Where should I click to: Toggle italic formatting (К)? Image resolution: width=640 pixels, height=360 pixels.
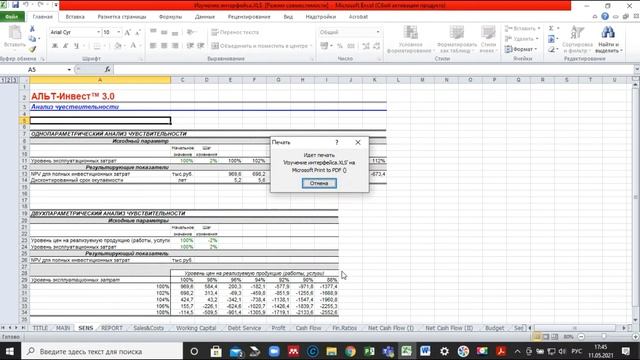pyautogui.click(x=65, y=46)
